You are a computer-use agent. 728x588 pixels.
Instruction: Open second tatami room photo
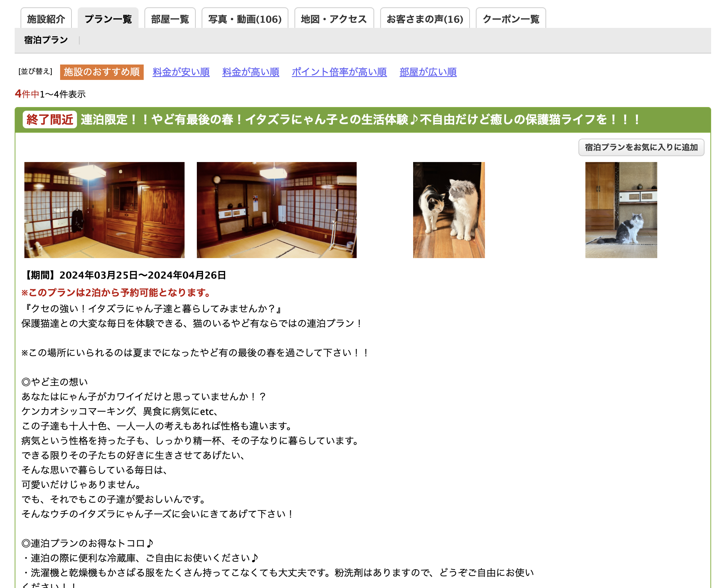click(277, 210)
